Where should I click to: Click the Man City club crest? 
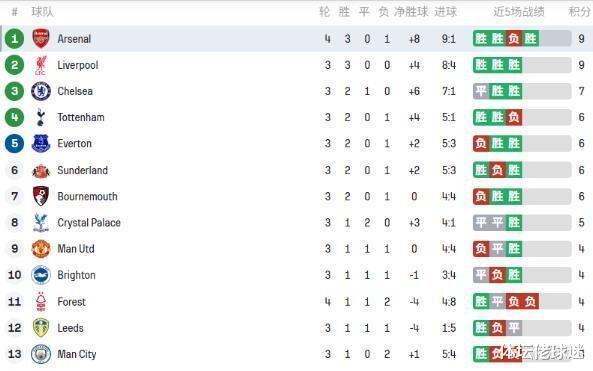pos(41,354)
